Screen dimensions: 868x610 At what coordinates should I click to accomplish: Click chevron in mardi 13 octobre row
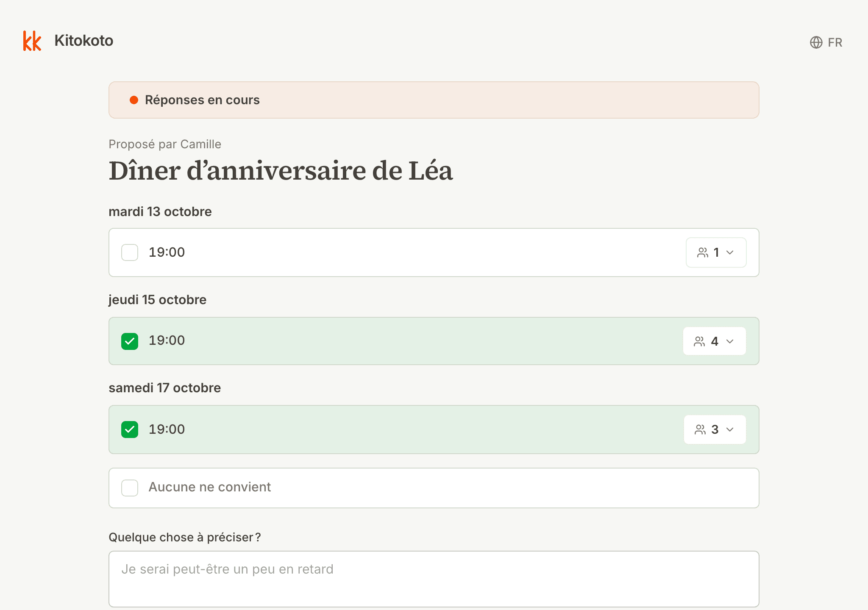pos(730,252)
